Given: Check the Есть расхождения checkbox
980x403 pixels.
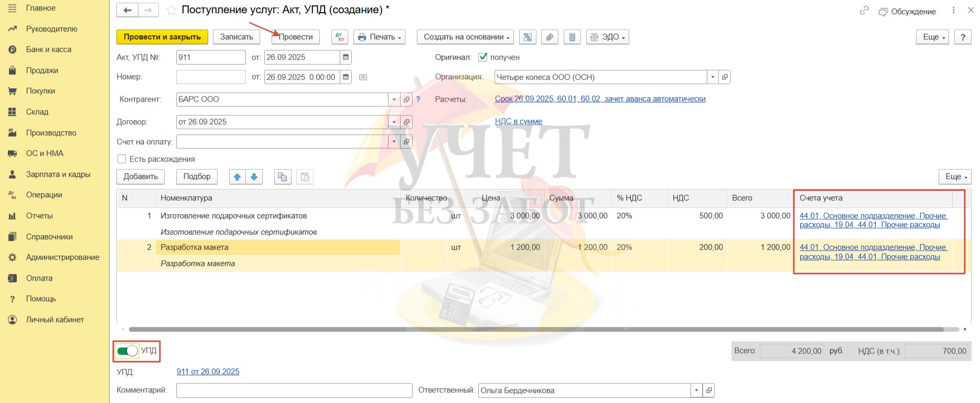Looking at the screenshot, I should [122, 159].
